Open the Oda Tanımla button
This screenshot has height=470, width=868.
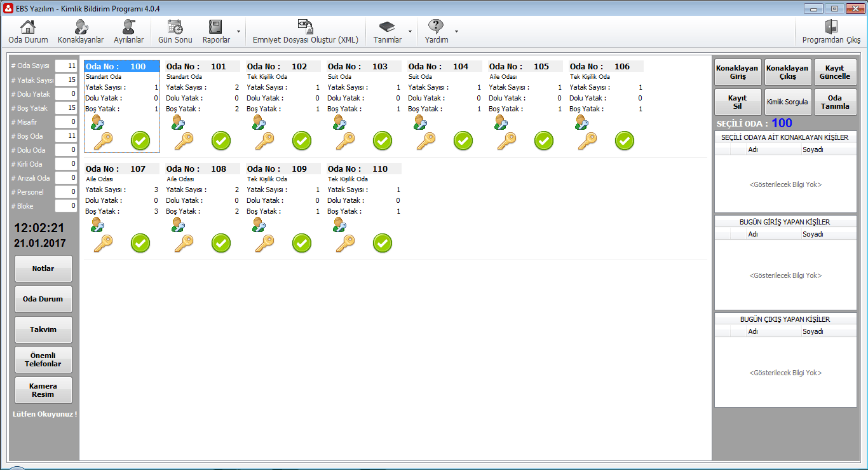835,102
